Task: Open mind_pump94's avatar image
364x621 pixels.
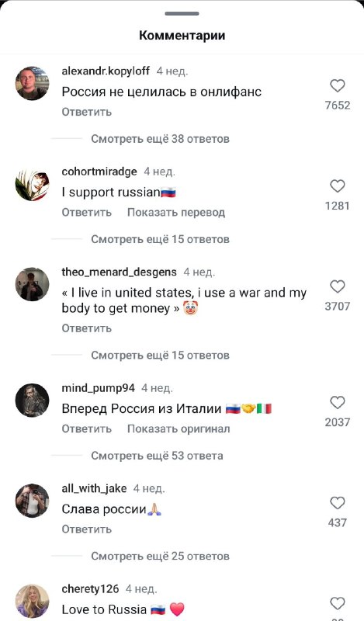Action: (32, 401)
